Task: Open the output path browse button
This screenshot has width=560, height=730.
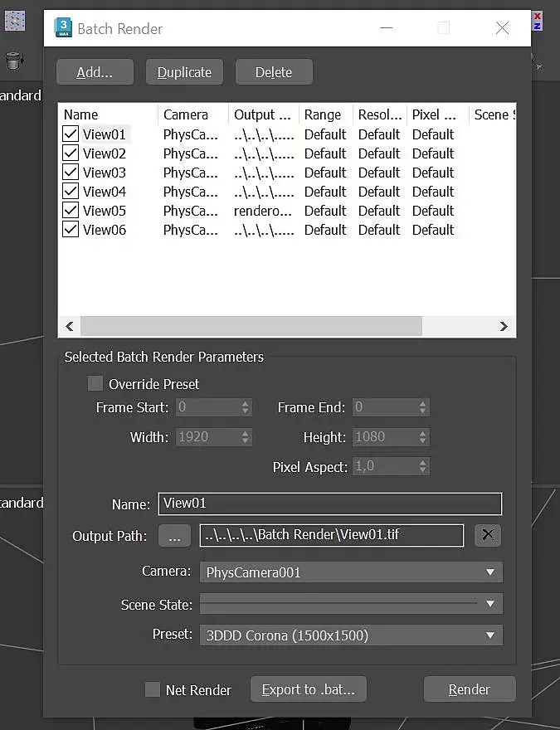Action: coord(174,535)
